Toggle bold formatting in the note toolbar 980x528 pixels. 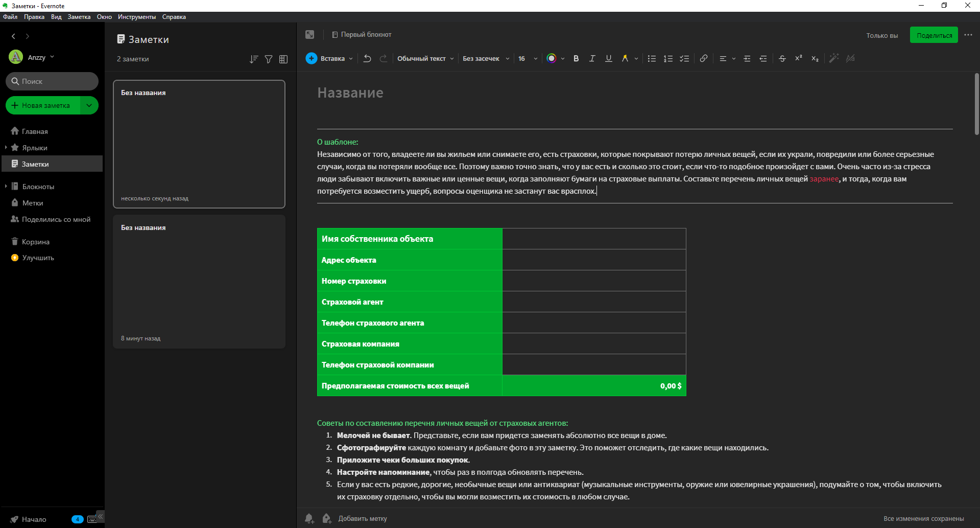tap(576, 58)
